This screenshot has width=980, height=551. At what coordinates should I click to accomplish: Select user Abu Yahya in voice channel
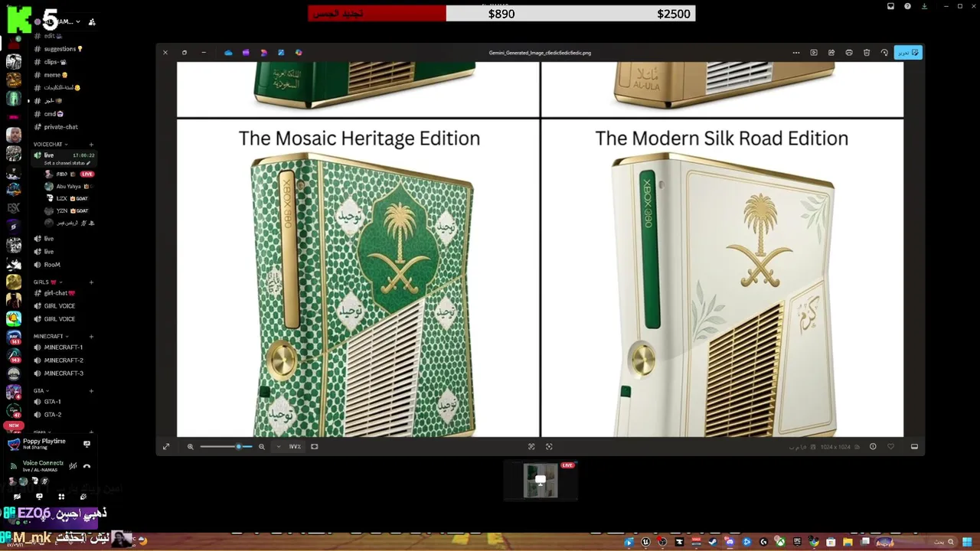(x=67, y=186)
